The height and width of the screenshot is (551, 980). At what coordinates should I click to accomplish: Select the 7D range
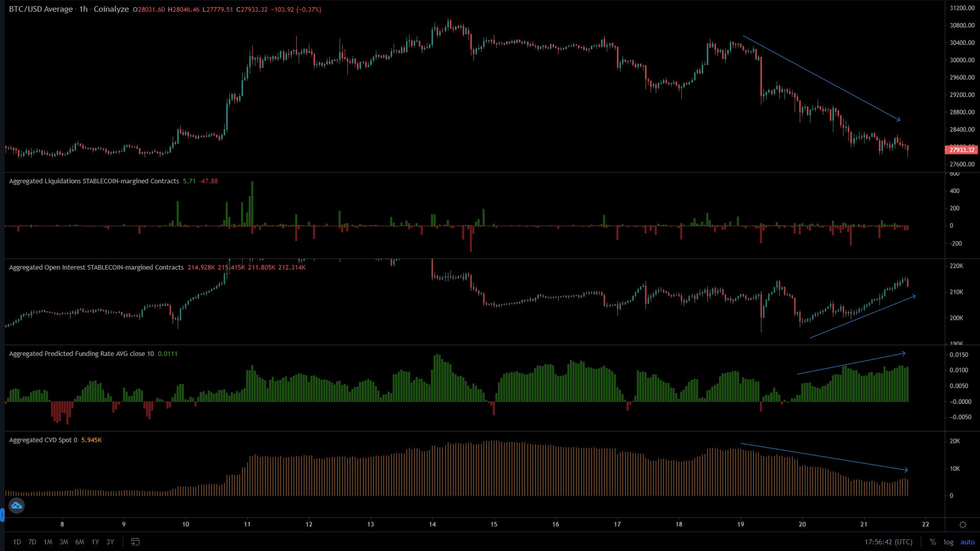[32, 542]
